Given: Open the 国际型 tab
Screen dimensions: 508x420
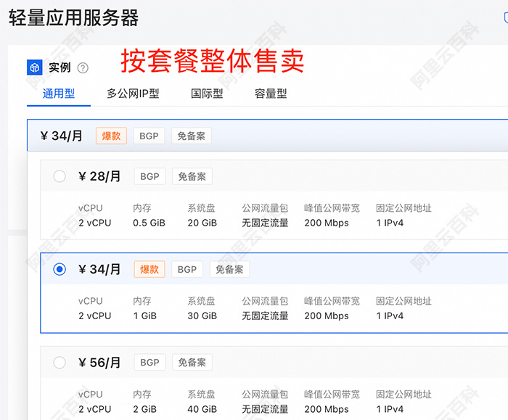Looking at the screenshot, I should coord(207,94).
